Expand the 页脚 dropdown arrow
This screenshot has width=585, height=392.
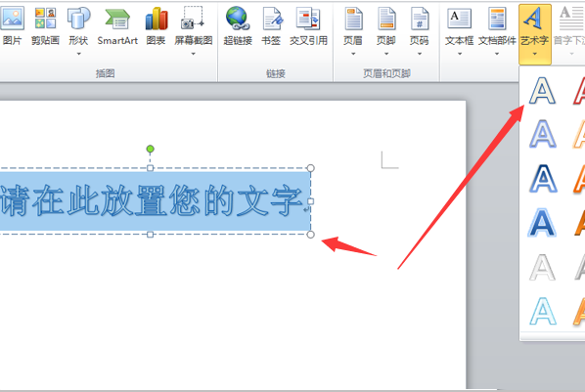(x=386, y=54)
